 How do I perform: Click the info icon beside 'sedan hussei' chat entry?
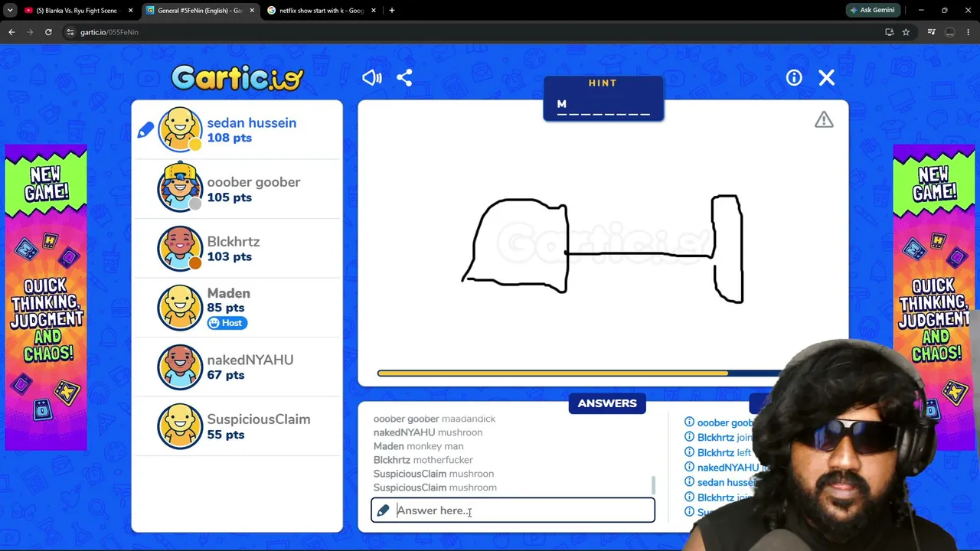click(689, 482)
